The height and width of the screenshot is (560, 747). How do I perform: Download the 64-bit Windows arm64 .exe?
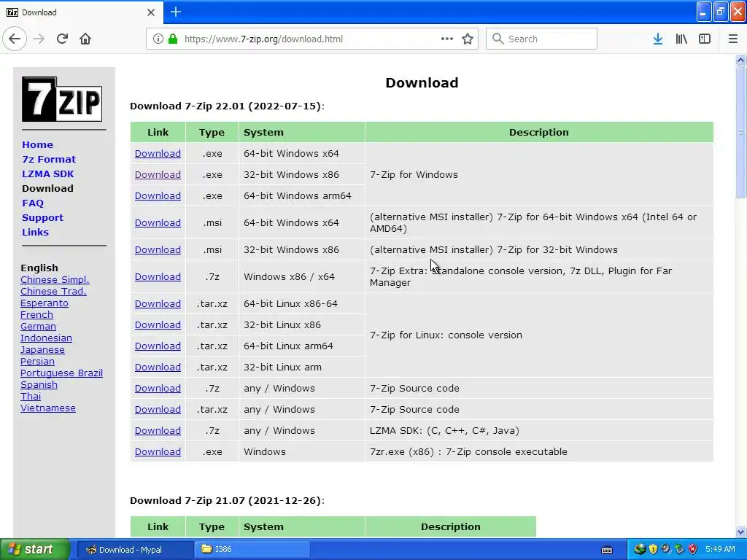(158, 195)
